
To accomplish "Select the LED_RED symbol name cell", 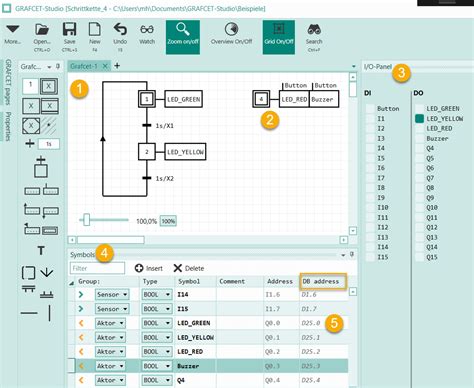I will click(195, 352).
